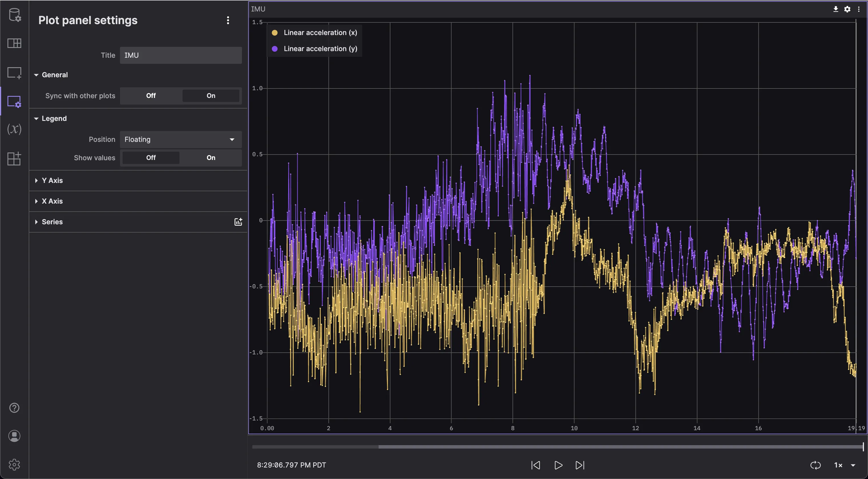Expand the Y Axis section
This screenshot has width=868, height=479.
point(52,180)
